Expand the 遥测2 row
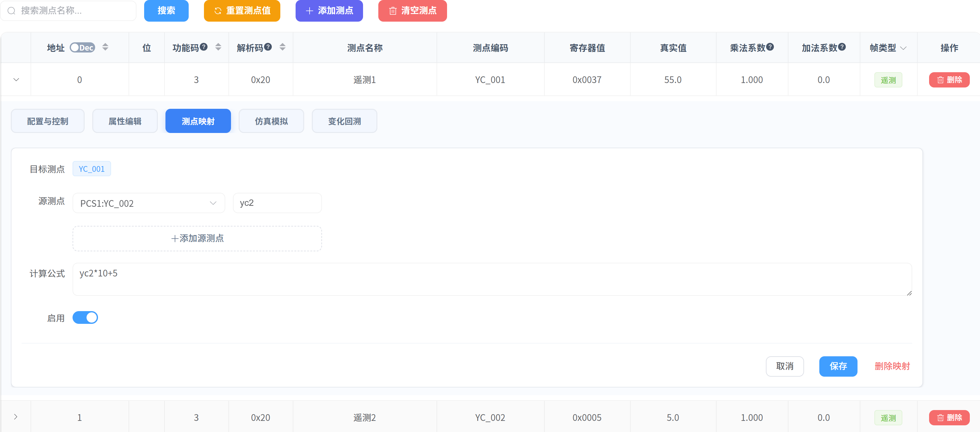 click(x=16, y=417)
